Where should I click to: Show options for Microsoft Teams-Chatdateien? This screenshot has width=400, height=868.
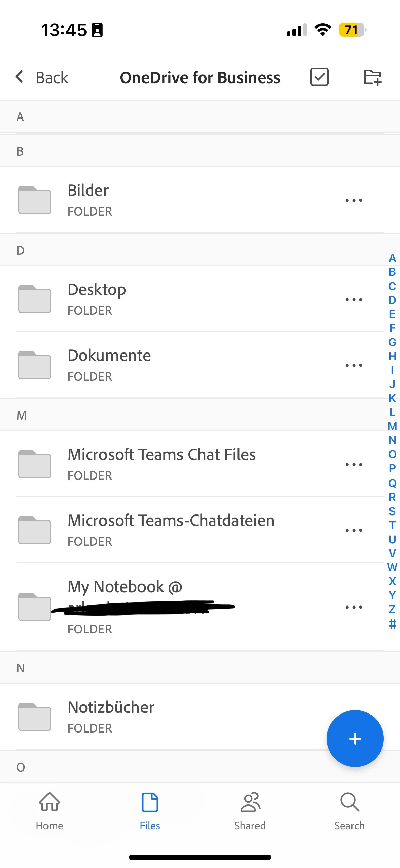[x=354, y=530]
